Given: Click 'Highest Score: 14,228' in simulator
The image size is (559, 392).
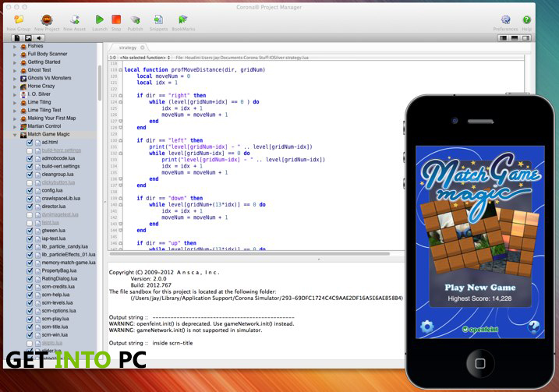Looking at the screenshot, I should pyautogui.click(x=479, y=298).
